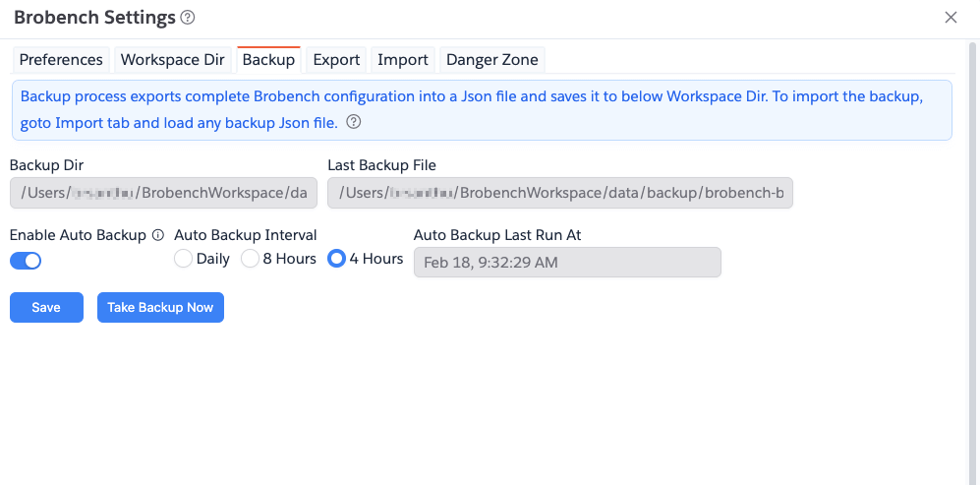Viewport: 980px width, 485px height.
Task: Select the Daily backup interval
Action: (183, 259)
